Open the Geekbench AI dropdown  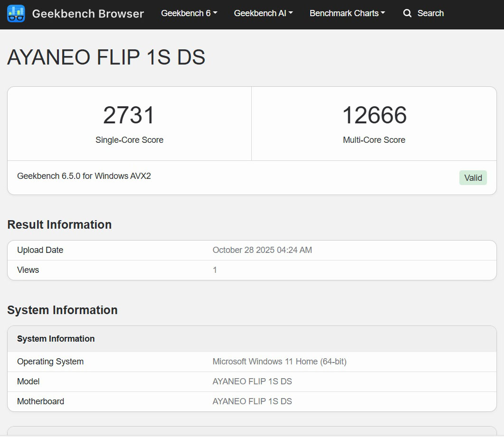(x=263, y=13)
